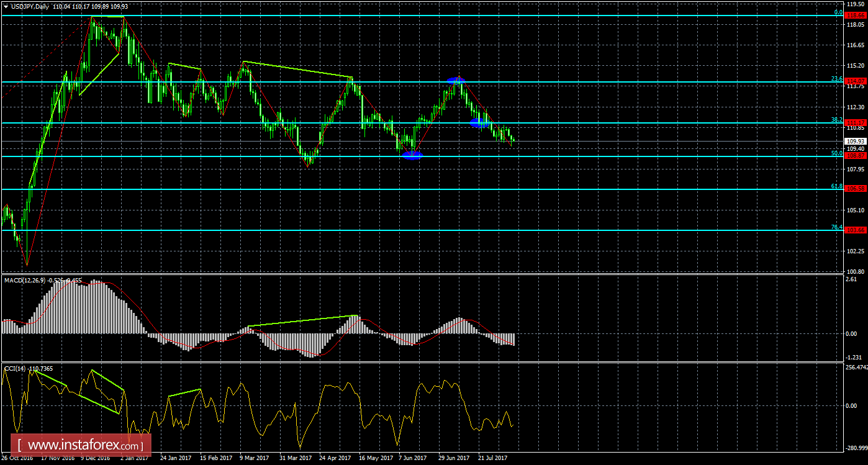Click the 61.8 Fibonacci level label
868x465 pixels.
pyautogui.click(x=836, y=186)
